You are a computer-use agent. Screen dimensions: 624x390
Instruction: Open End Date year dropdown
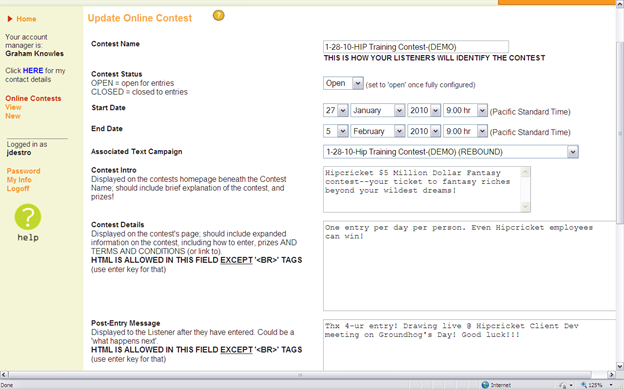coord(424,131)
